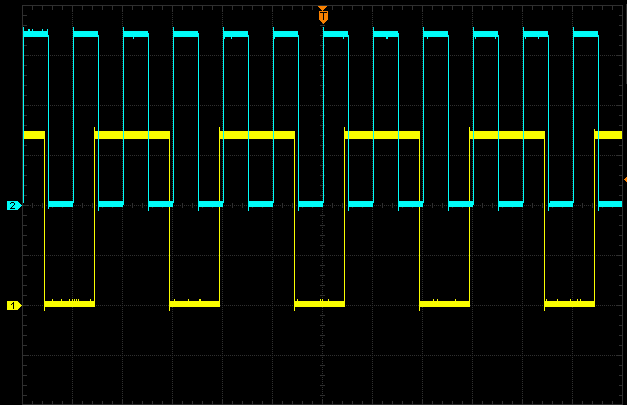The width and height of the screenshot is (627, 405).
Task: Click the yellow channel 1 ground marker
Action: (13, 305)
